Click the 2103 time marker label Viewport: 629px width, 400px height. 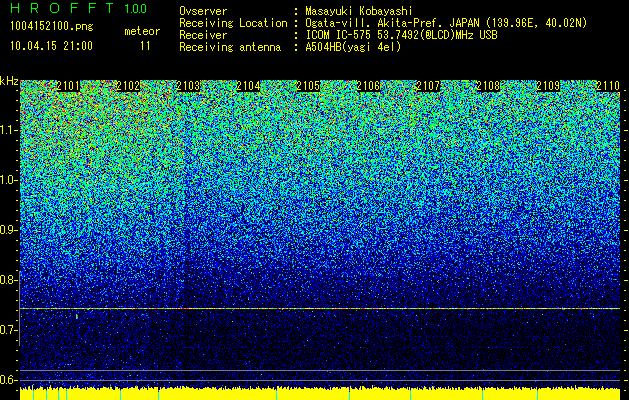tap(188, 86)
